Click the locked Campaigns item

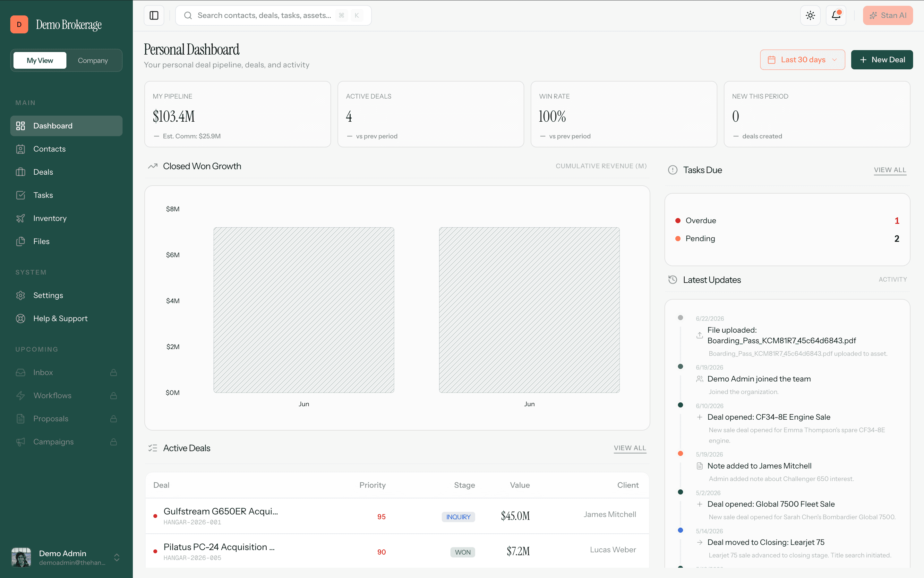(66, 442)
